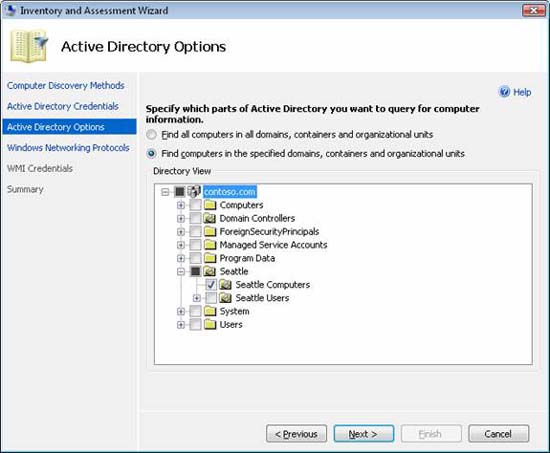The height and width of the screenshot is (453, 550).
Task: Click the contoso.com domain icon
Action: (194, 192)
